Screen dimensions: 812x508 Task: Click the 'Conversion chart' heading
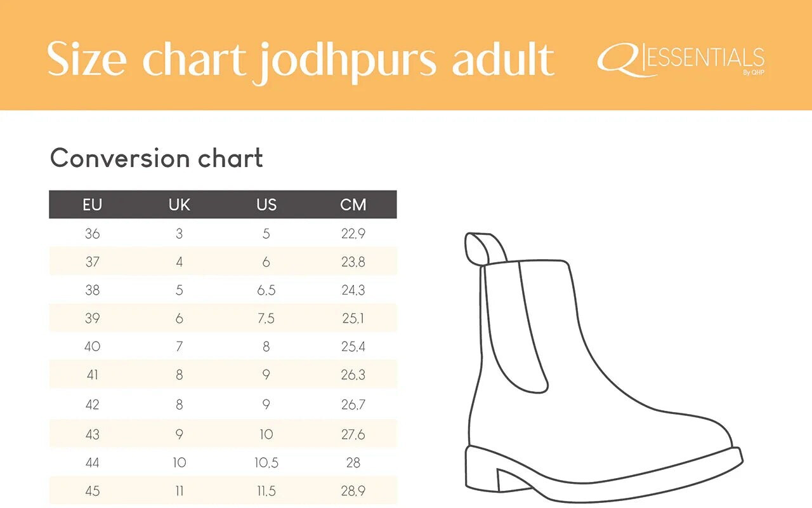point(157,157)
